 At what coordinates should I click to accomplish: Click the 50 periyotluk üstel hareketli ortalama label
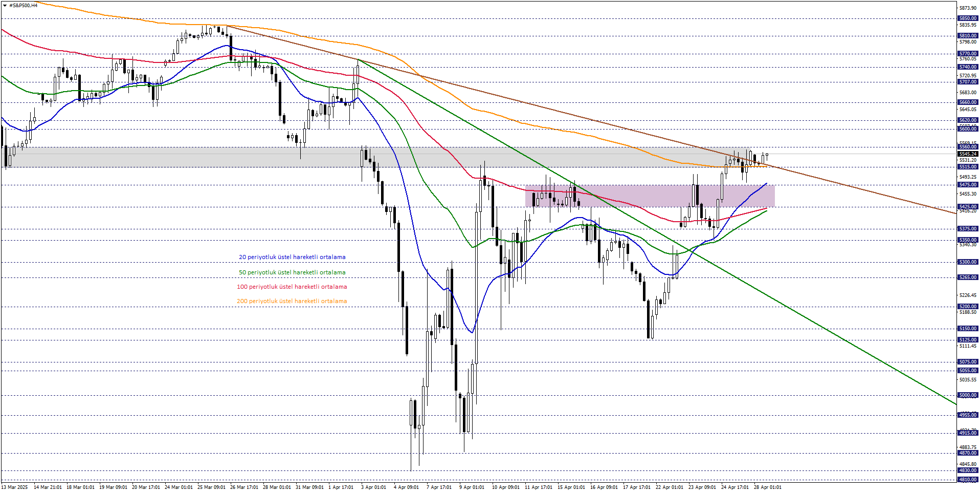(292, 272)
